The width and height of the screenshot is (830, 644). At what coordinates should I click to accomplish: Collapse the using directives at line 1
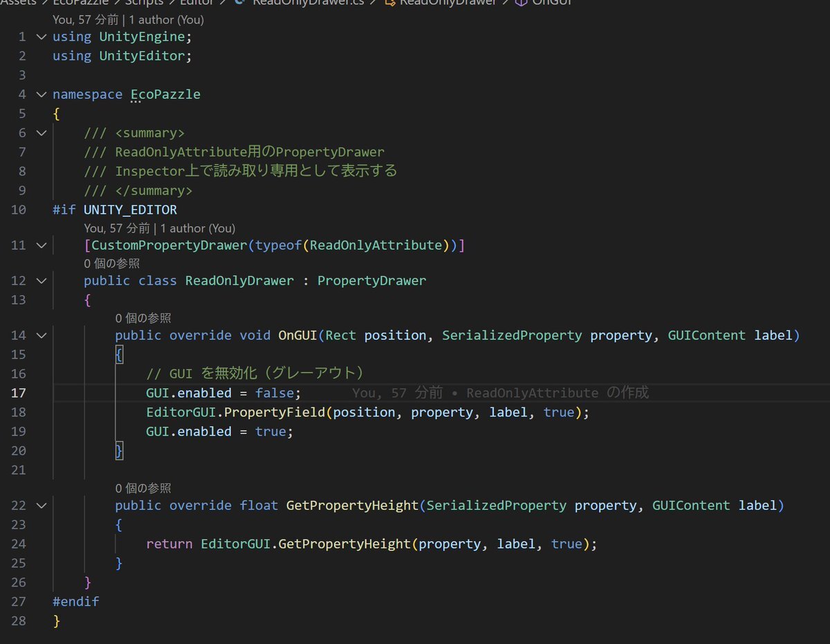41,37
